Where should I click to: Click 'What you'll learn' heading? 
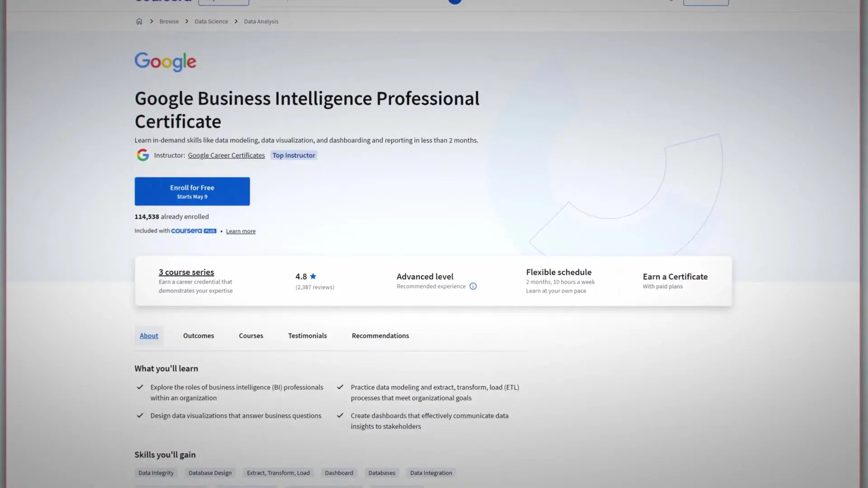(166, 368)
